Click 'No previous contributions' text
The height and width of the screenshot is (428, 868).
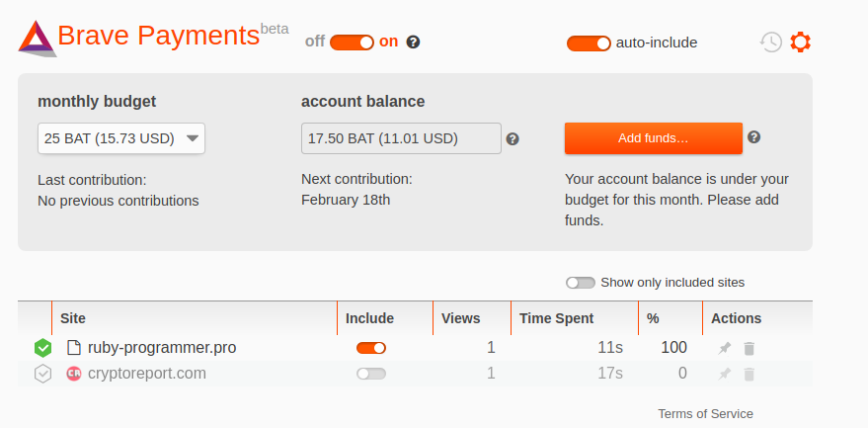click(118, 201)
